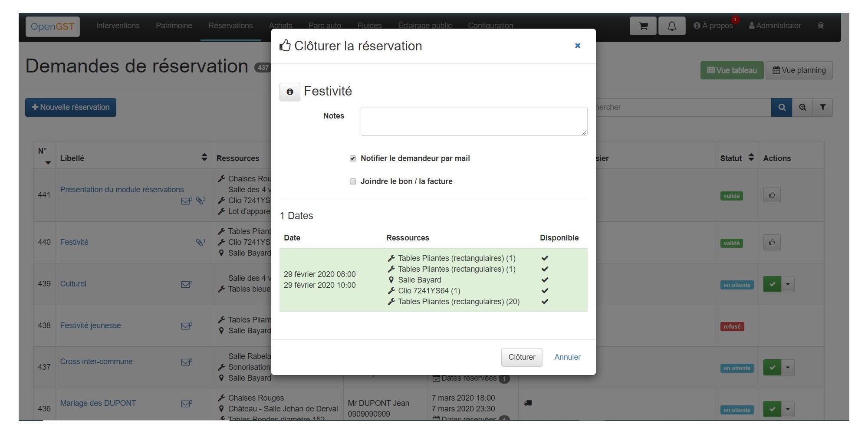Close the Clôturer la réservation dialog
868x434 pixels.
[577, 46]
